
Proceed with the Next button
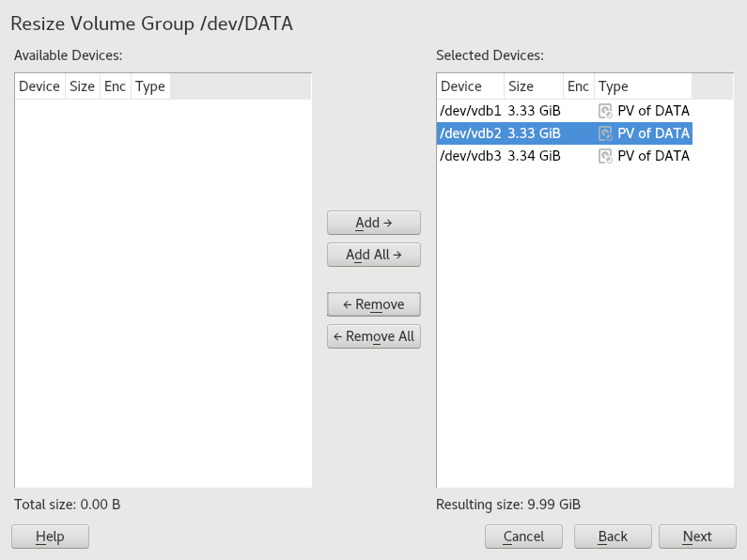tap(697, 537)
